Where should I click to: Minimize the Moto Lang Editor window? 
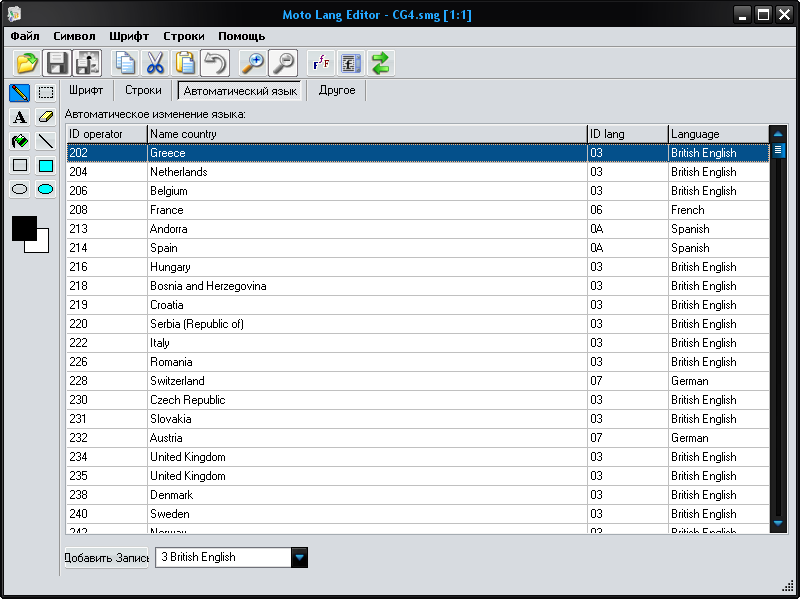coord(742,14)
